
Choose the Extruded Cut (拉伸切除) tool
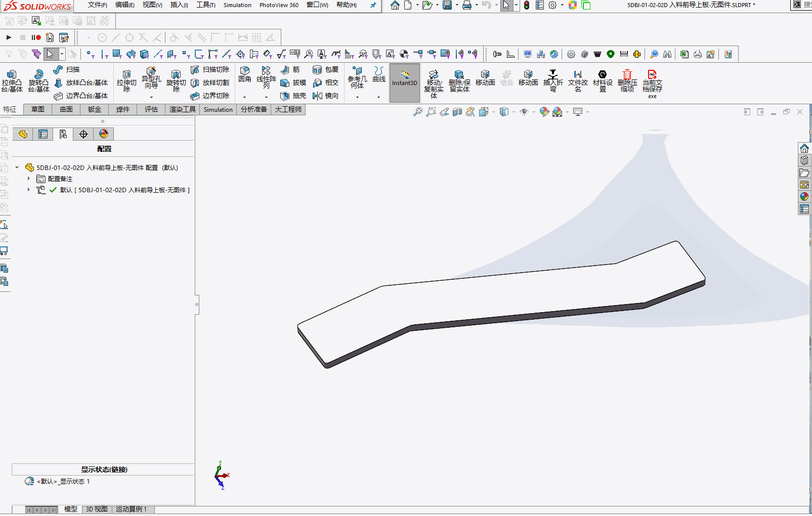coord(126,81)
